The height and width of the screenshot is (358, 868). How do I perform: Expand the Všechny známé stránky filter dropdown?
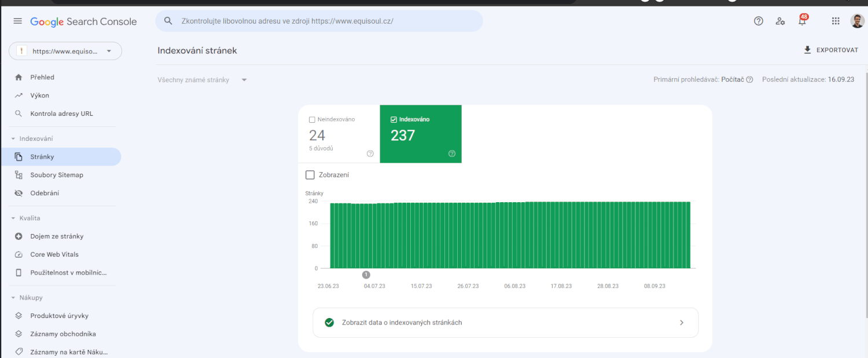(202, 80)
